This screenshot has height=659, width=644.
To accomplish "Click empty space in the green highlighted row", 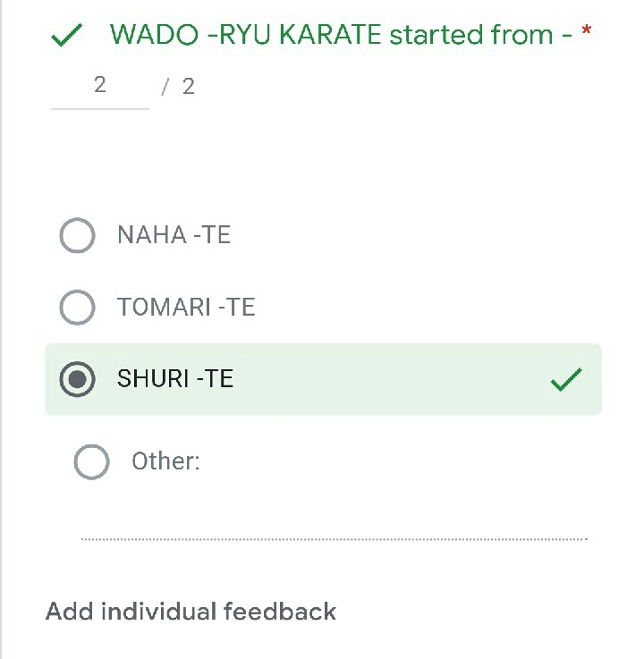I will (x=385, y=380).
